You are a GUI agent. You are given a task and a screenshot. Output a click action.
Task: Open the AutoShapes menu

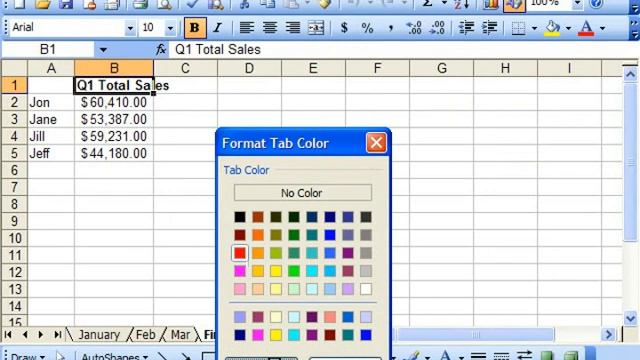click(114, 356)
